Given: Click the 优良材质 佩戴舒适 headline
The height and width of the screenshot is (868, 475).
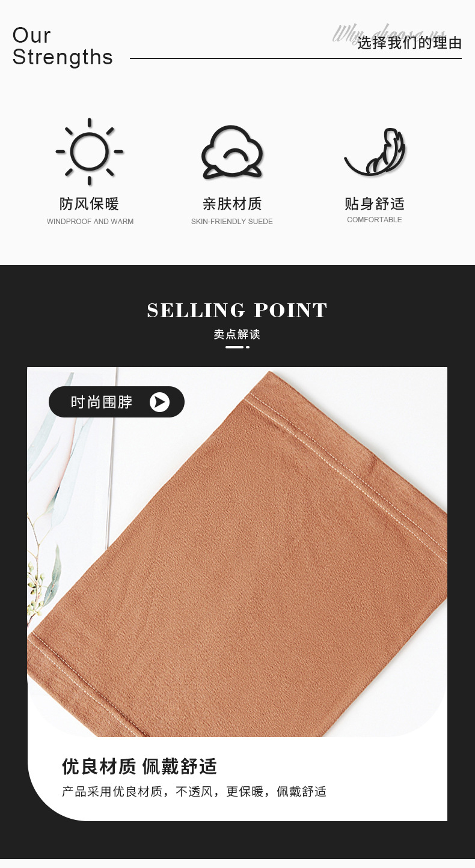Looking at the screenshot, I should (139, 766).
